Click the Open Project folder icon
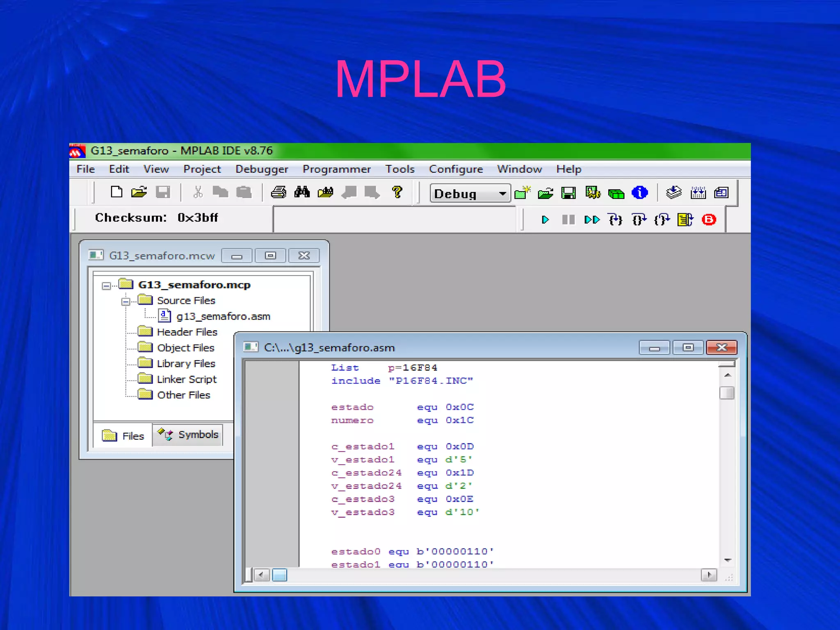 (546, 192)
